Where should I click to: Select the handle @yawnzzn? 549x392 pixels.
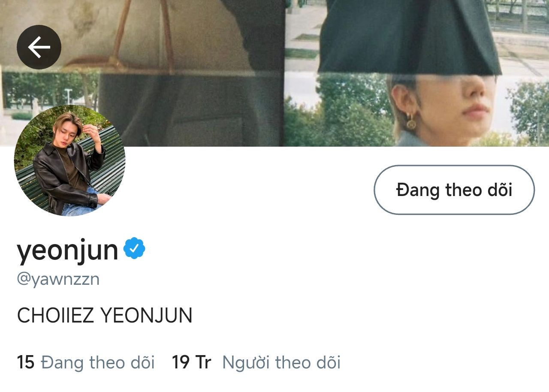(58, 279)
